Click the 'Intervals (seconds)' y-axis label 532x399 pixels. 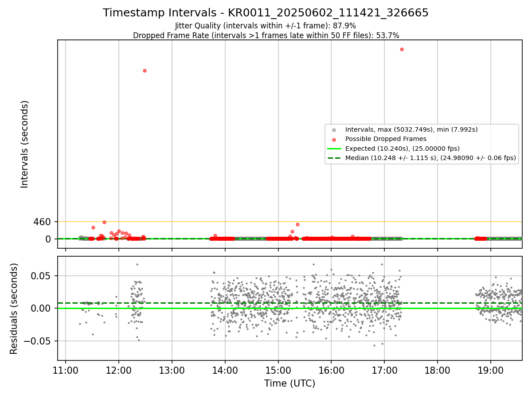pos(25,144)
